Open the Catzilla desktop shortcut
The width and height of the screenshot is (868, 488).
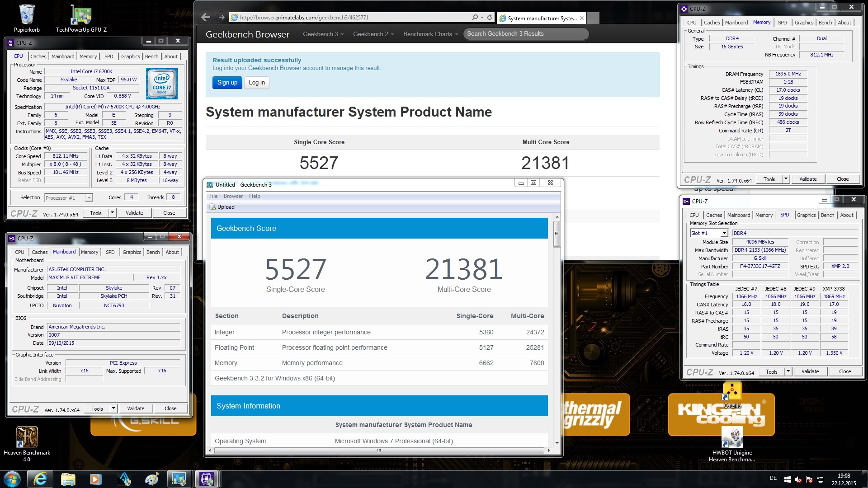click(x=732, y=395)
